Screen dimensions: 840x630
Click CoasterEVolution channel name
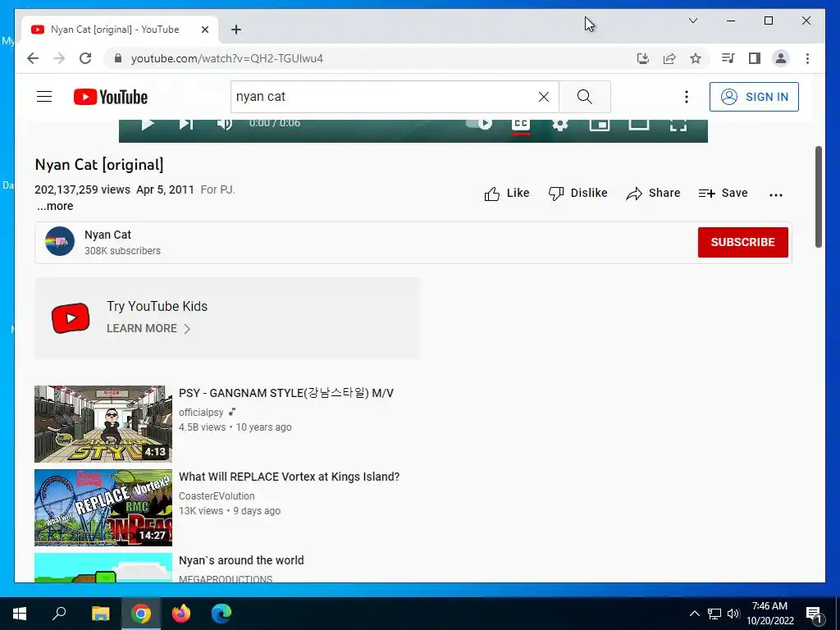[217, 496]
